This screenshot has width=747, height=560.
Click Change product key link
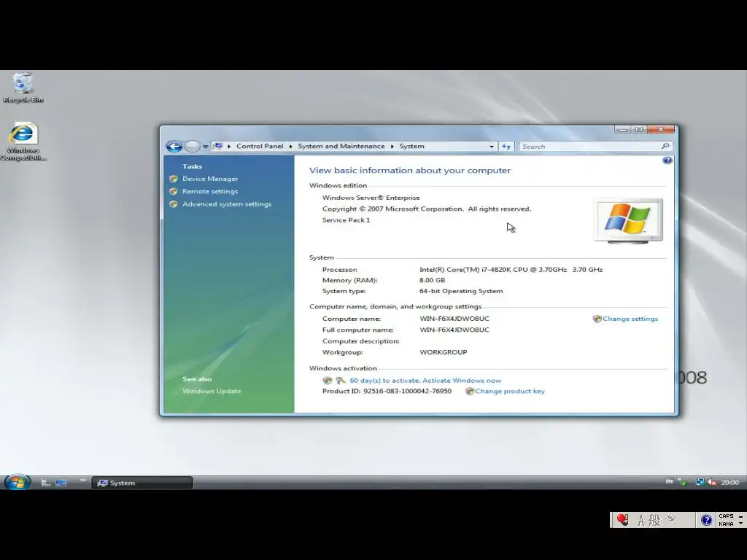(x=510, y=391)
